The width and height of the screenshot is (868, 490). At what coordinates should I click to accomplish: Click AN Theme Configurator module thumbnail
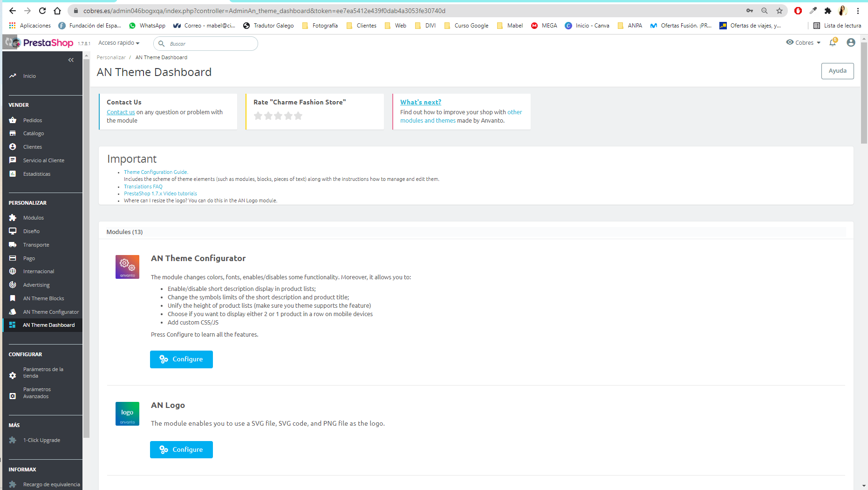click(x=127, y=267)
